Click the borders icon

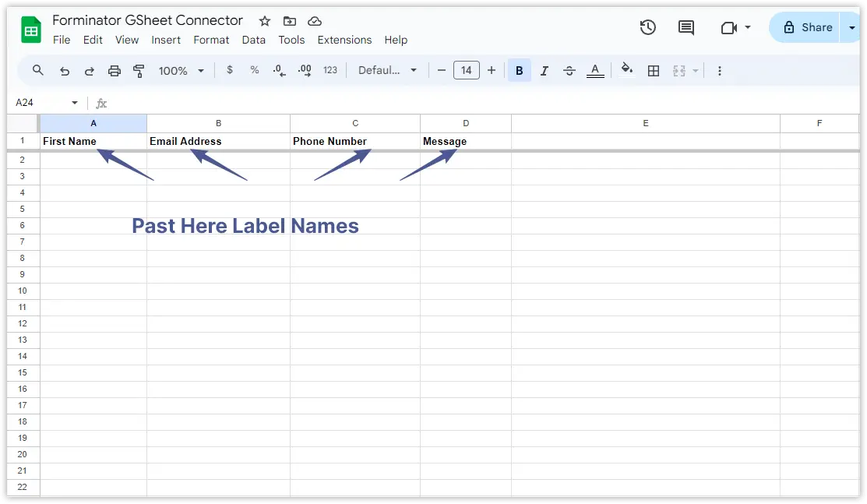654,71
